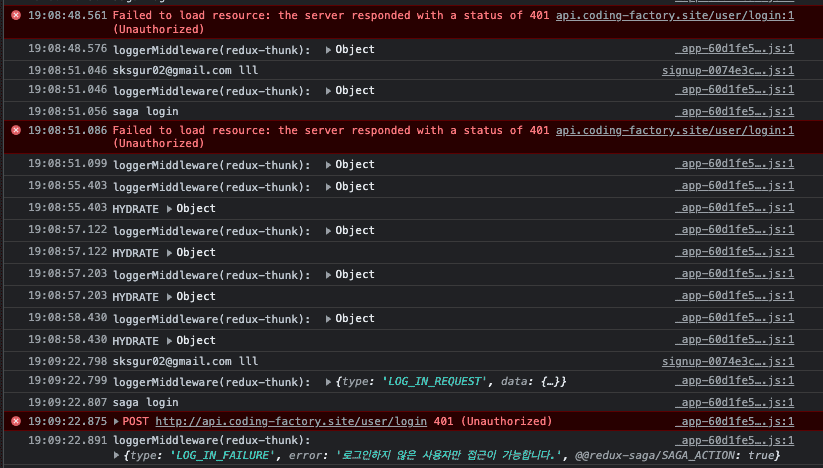Open the api.coding-factory.site/user/login:1 link at 19:08:48.561
Screen dimensions: 823x468
(x=675, y=15)
